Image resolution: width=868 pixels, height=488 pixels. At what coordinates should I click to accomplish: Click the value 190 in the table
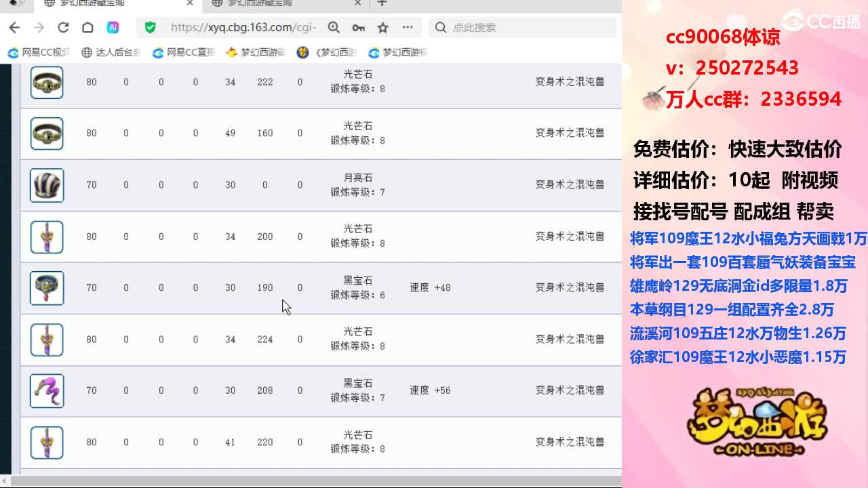pos(264,288)
